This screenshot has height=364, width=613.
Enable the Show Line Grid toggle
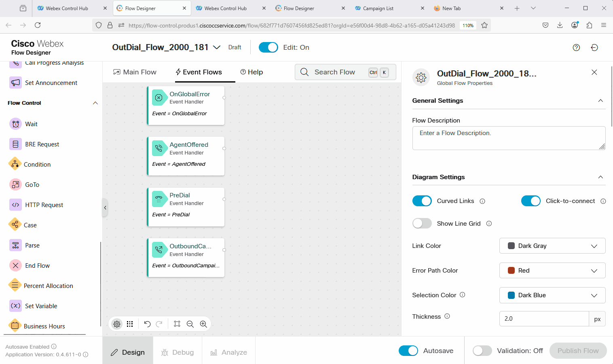click(422, 224)
